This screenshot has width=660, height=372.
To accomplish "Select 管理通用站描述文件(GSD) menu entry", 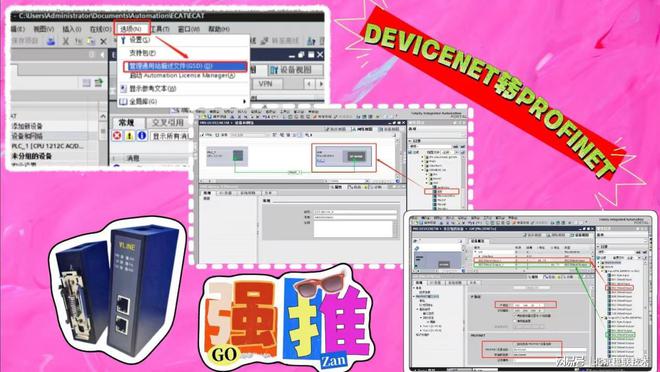I will (x=185, y=66).
